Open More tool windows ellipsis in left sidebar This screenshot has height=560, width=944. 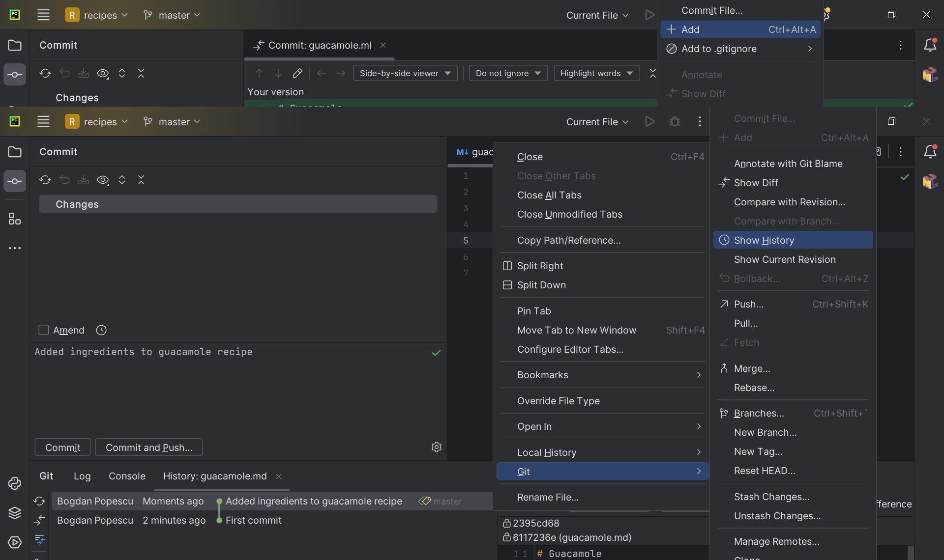click(15, 248)
